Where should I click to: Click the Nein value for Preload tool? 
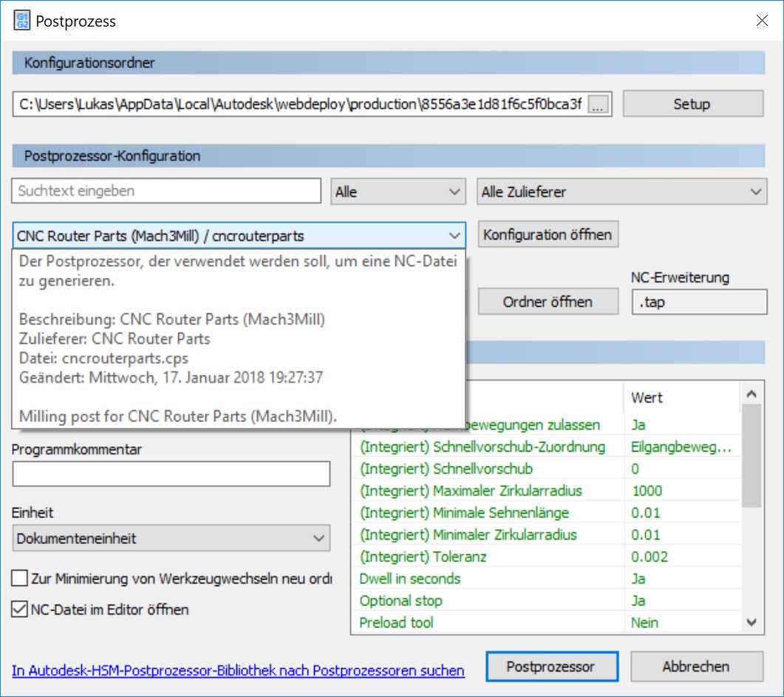point(644,623)
